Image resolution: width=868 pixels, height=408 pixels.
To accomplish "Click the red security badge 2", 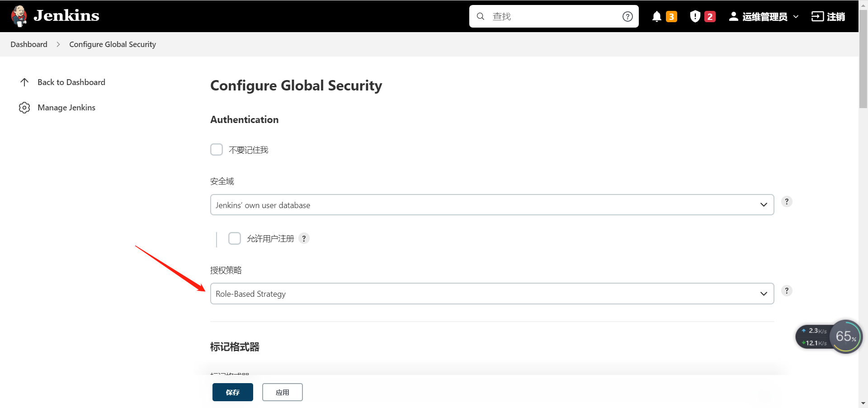I will 710,17.
